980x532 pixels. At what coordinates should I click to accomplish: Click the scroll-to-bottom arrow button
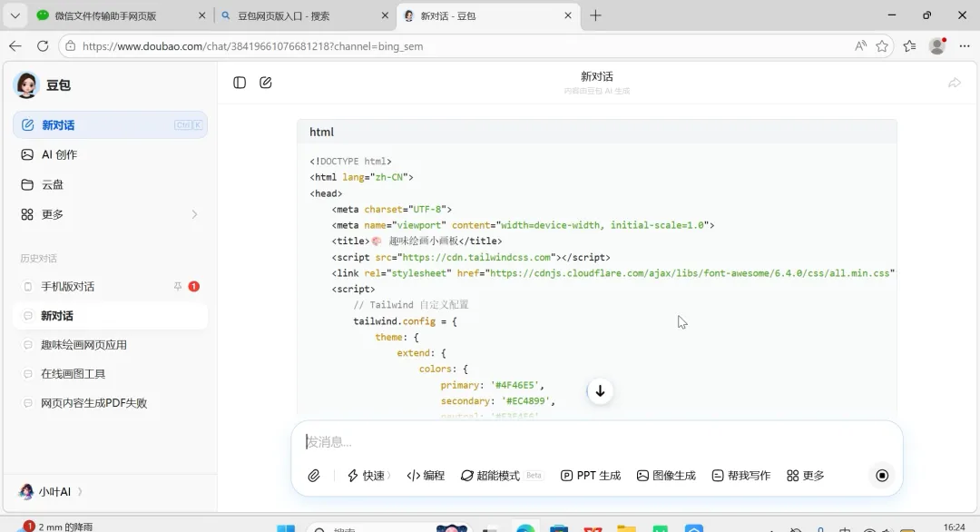(x=600, y=391)
